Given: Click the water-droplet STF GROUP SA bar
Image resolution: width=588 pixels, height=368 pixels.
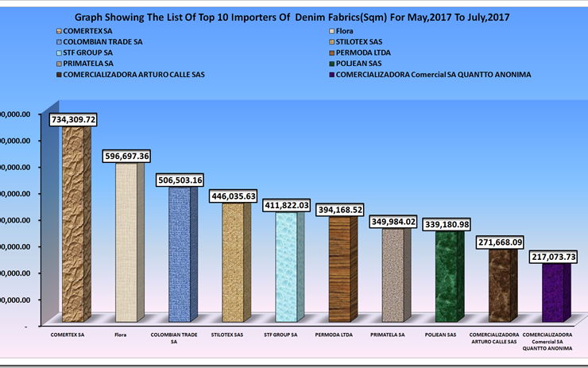Looking at the screenshot, I should 290,267.
